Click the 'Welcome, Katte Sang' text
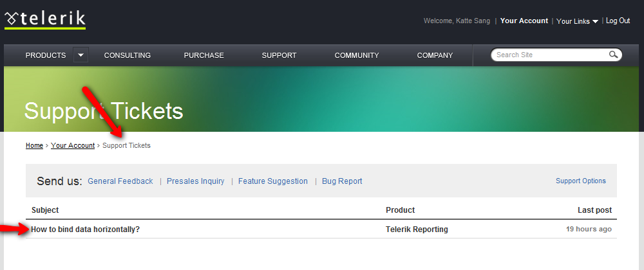 coord(457,21)
